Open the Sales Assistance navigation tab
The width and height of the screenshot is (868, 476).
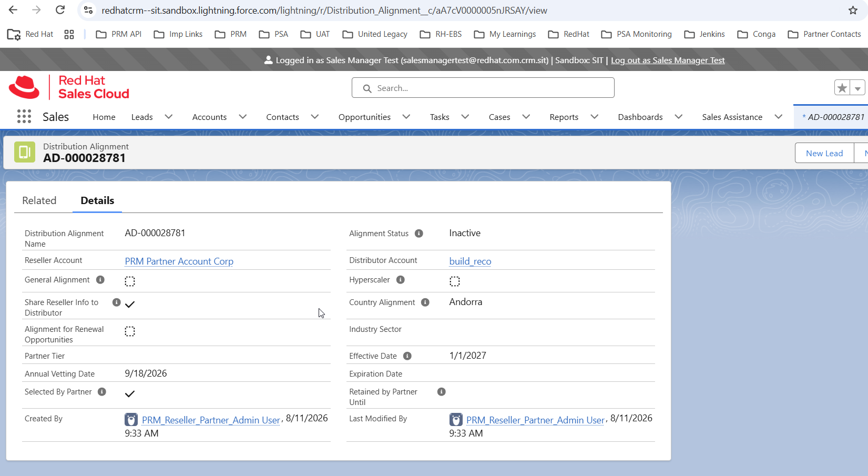click(732, 117)
